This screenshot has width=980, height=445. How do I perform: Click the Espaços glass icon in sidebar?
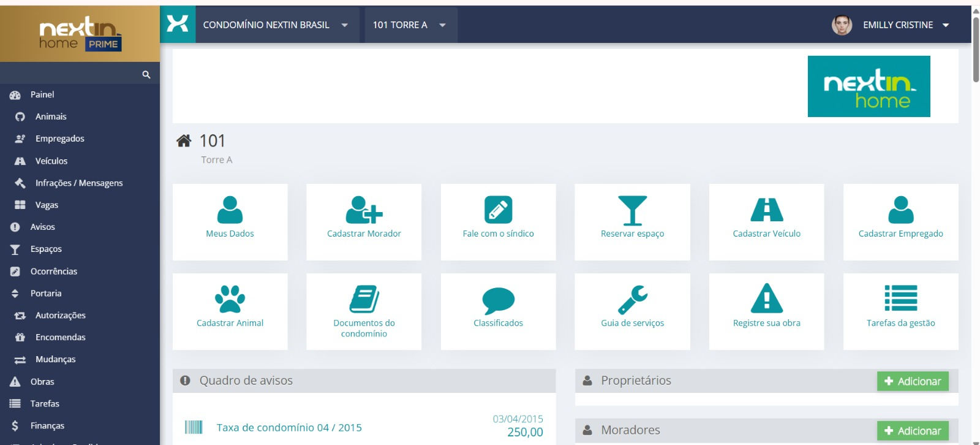tap(15, 249)
